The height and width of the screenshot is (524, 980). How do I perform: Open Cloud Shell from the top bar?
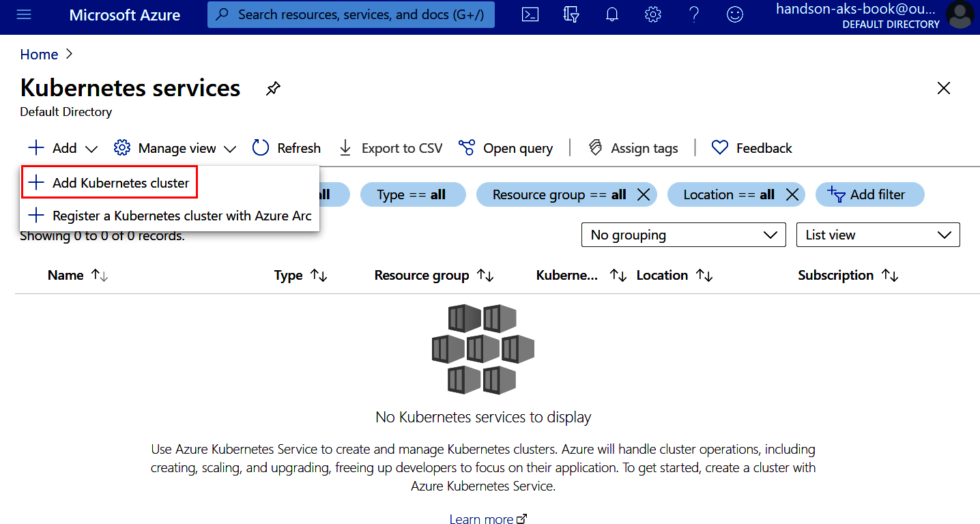click(x=530, y=14)
